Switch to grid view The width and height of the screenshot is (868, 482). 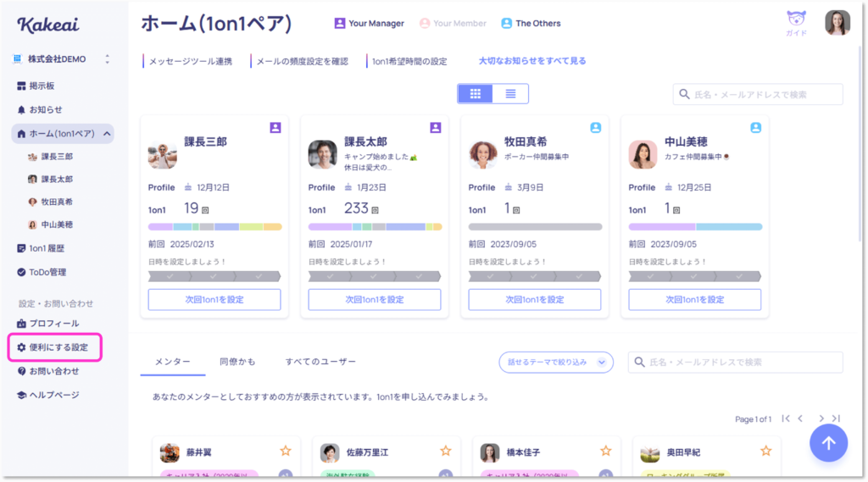[x=475, y=93]
